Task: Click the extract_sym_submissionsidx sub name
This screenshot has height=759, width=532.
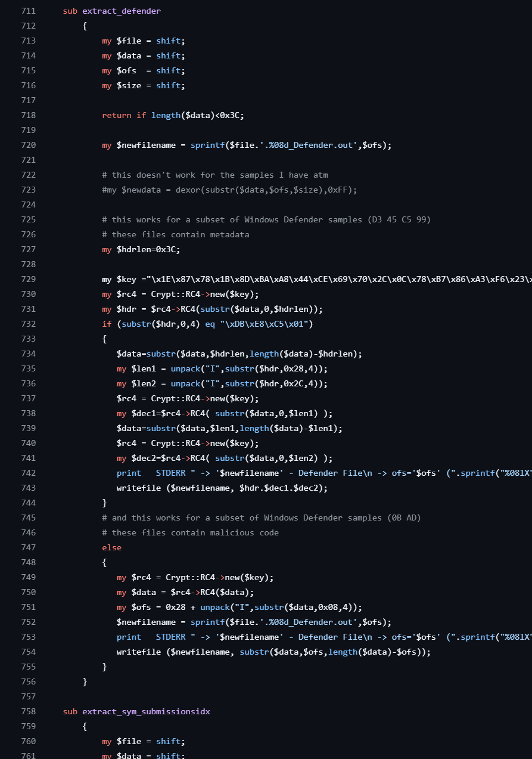Action: pos(146,711)
